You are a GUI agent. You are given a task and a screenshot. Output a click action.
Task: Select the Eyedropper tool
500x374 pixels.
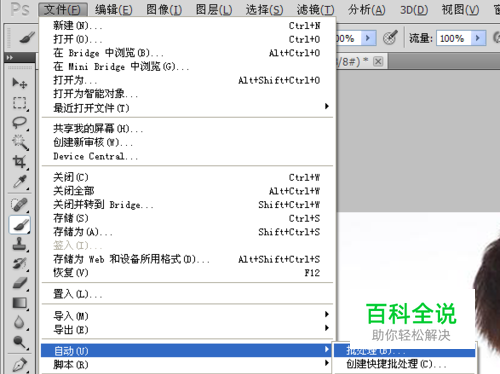[x=20, y=182]
